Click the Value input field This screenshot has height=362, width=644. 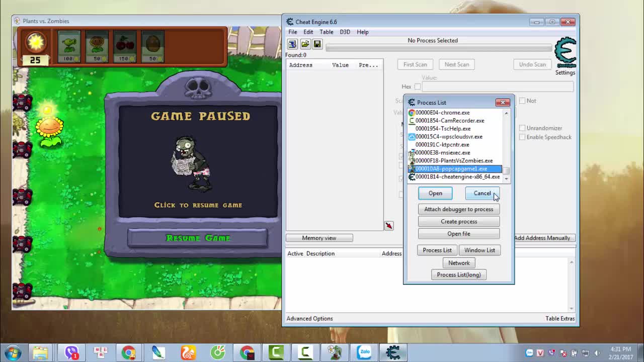[498, 86]
